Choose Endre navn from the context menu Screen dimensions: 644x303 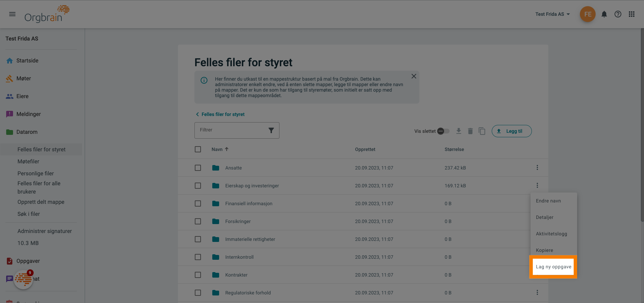553,201
